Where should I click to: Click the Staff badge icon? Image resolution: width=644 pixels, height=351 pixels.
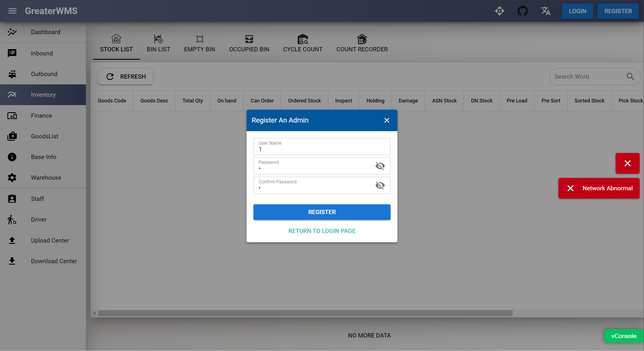click(12, 199)
